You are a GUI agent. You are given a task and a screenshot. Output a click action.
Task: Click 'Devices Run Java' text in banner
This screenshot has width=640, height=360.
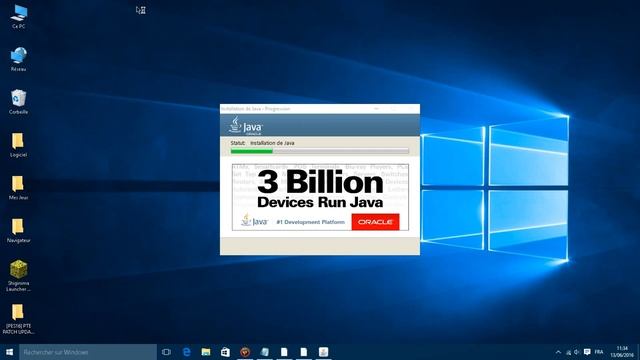point(320,202)
